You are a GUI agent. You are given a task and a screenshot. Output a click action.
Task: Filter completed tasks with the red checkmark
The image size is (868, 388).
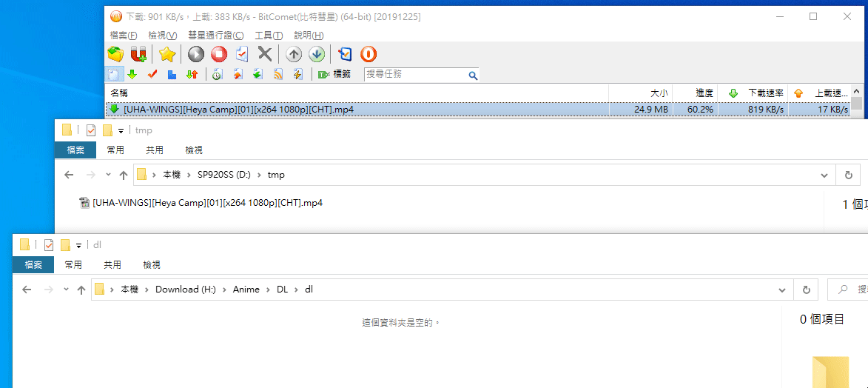pos(152,75)
